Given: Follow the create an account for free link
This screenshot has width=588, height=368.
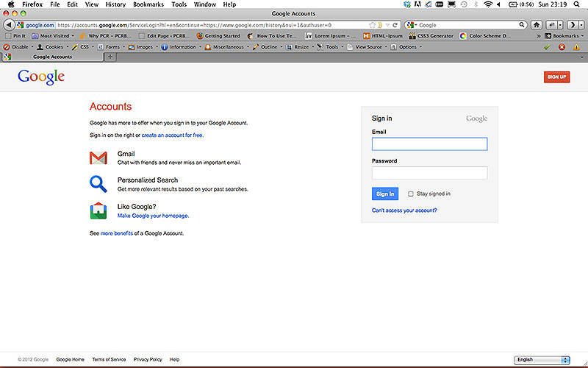Looking at the screenshot, I should (x=172, y=135).
